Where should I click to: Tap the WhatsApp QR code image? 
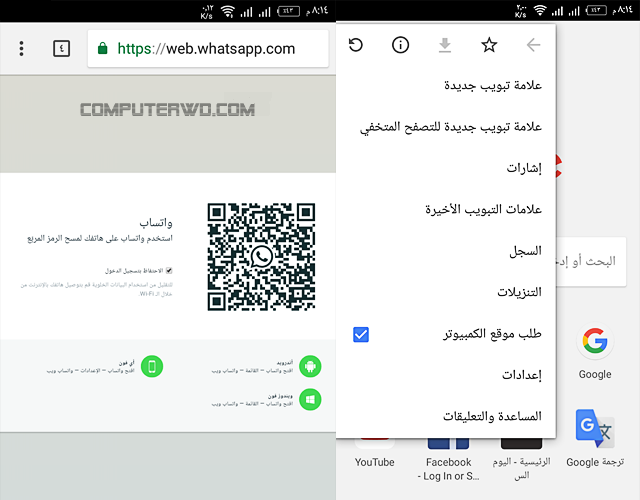point(261,257)
